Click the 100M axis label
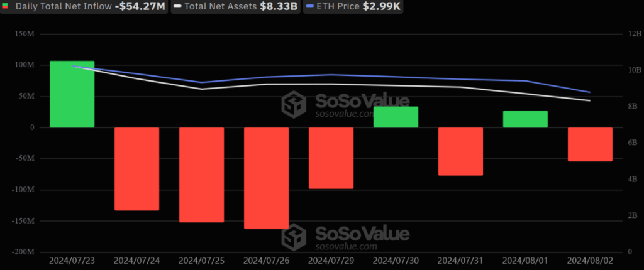The height and width of the screenshot is (270, 644). (x=25, y=65)
